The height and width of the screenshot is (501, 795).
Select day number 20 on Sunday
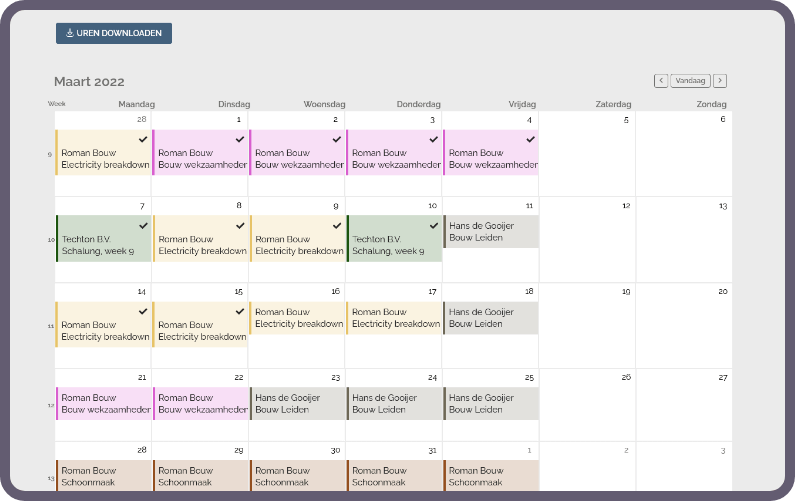[722, 291]
